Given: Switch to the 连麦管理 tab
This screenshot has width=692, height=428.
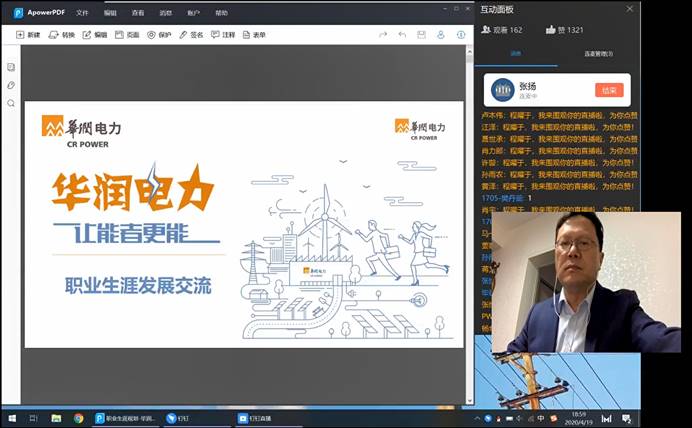Looking at the screenshot, I should pyautogui.click(x=598, y=54).
